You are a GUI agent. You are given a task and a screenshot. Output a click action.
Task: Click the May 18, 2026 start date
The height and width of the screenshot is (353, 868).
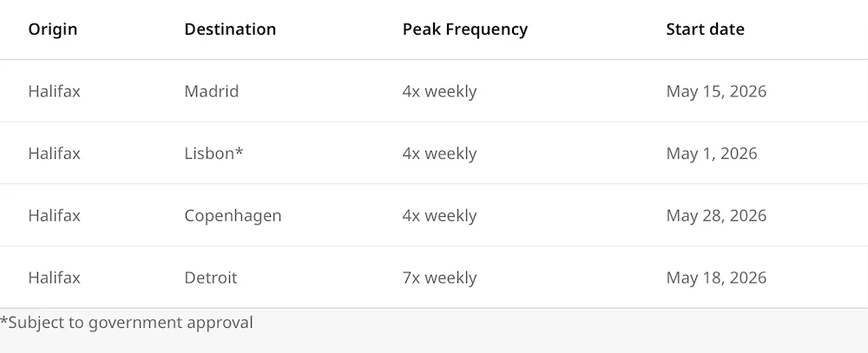click(716, 278)
